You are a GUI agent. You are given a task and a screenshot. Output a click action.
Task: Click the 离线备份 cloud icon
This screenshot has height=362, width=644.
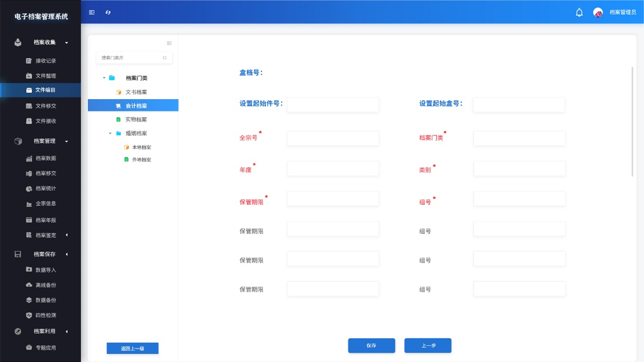(29, 285)
